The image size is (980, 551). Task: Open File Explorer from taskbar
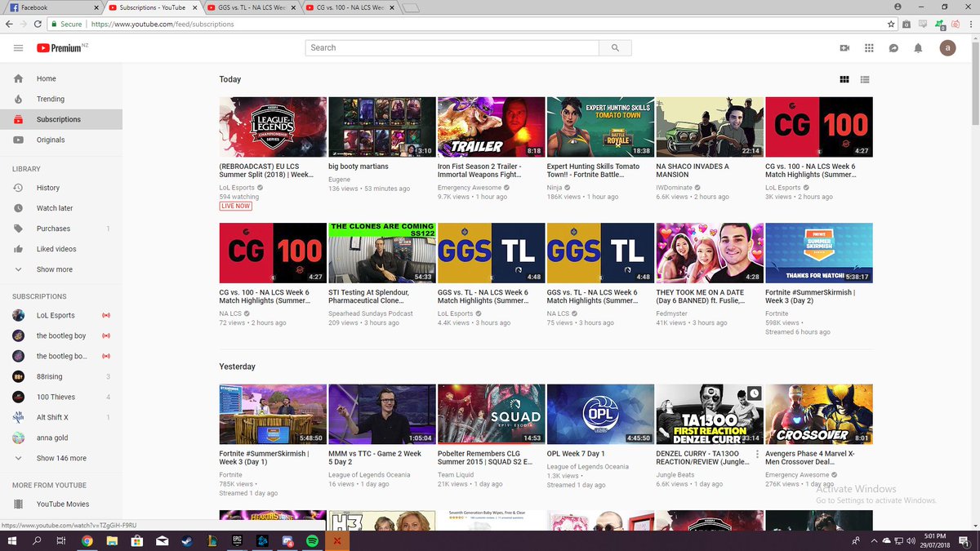(111, 540)
